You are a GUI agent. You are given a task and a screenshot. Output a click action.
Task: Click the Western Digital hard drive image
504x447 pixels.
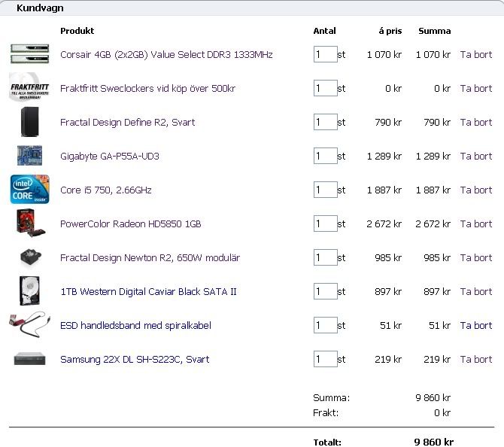pyautogui.click(x=29, y=291)
